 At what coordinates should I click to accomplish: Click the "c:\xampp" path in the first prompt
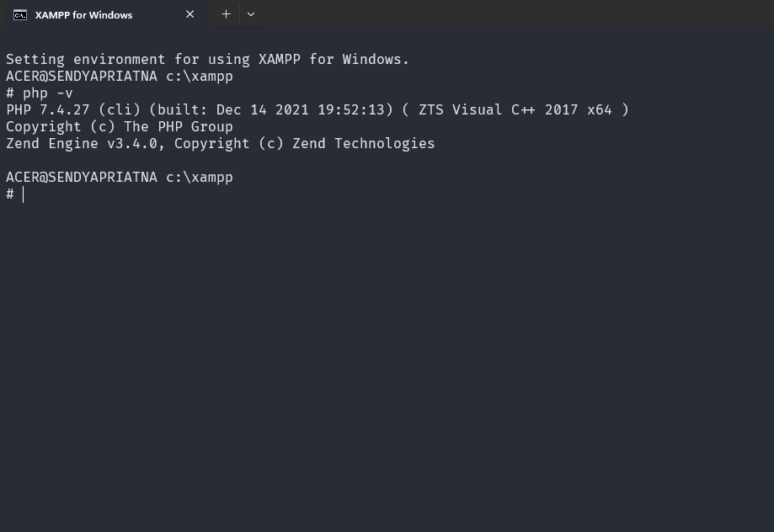[200, 77]
